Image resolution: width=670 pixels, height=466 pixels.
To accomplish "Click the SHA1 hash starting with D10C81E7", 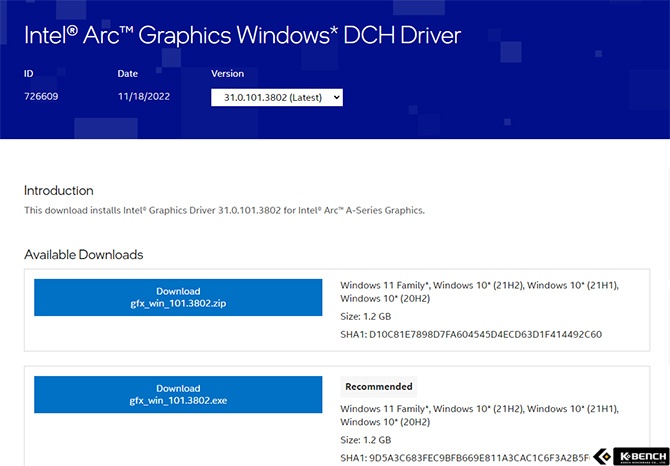I will [x=471, y=334].
